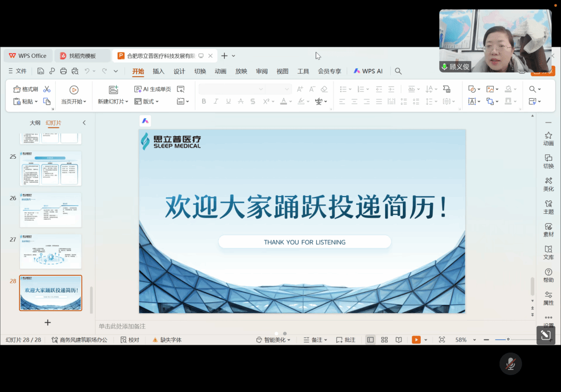Select slide 26 thumbnail
The width and height of the screenshot is (561, 392).
[50, 210]
